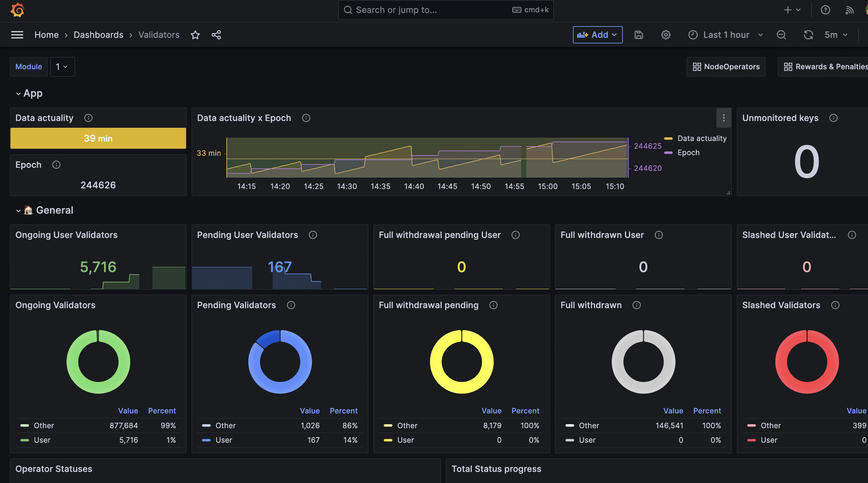This screenshot has height=483, width=868.
Task: Click the Grafana logo icon
Action: click(x=17, y=10)
